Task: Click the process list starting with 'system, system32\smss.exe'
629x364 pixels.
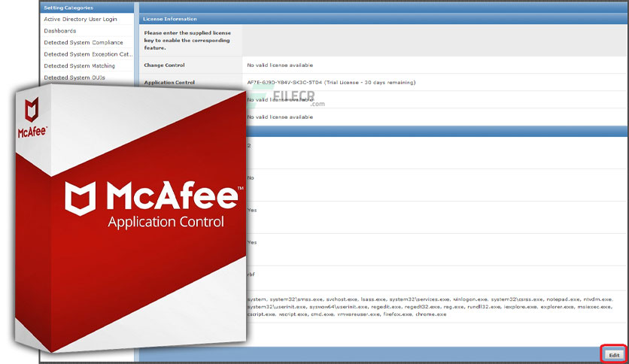Action: point(430,307)
